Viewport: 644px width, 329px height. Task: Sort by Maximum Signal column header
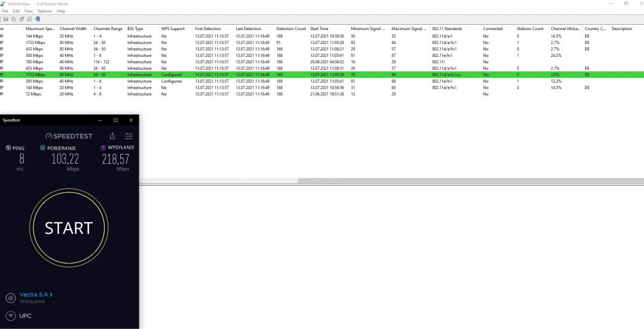[x=409, y=28]
